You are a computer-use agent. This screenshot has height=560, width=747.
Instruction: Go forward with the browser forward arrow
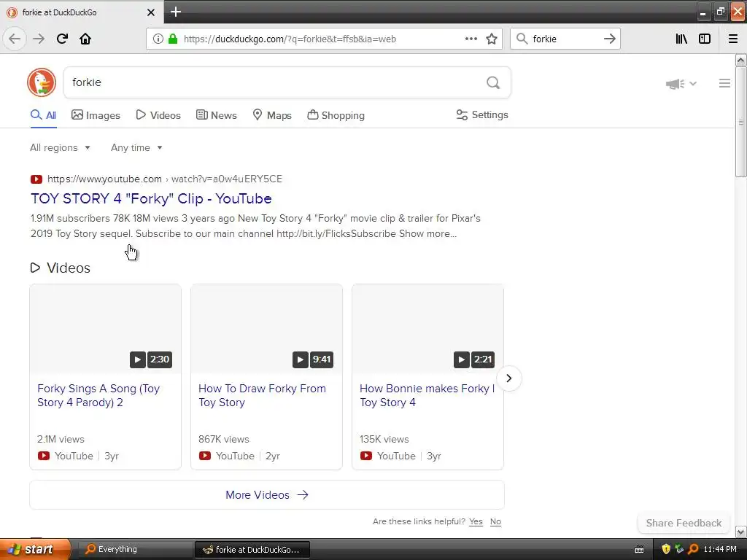tap(39, 39)
